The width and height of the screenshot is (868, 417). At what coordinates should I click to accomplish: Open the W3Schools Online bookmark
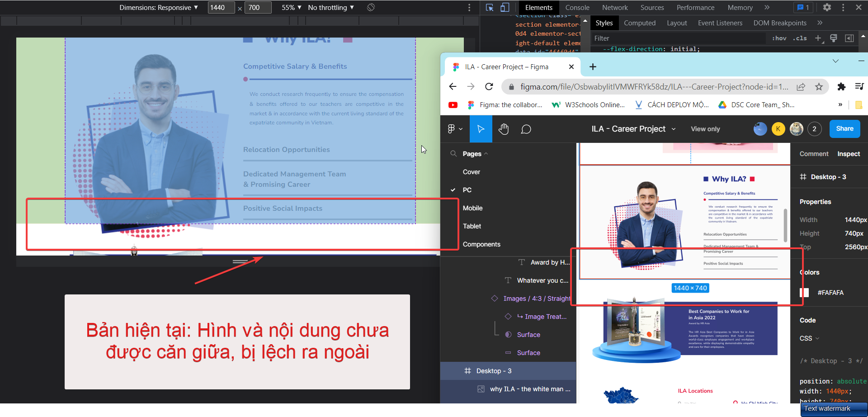[x=588, y=105]
